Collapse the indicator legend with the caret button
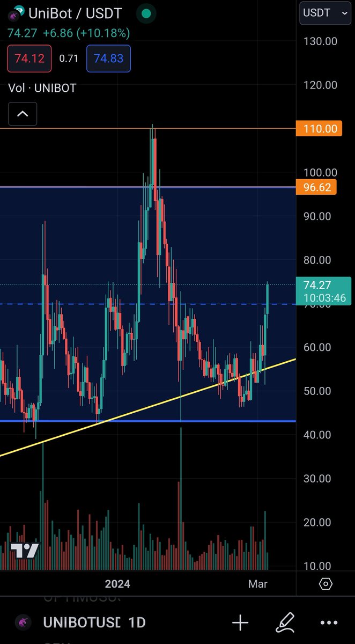This screenshot has width=355, height=644. click(x=23, y=114)
